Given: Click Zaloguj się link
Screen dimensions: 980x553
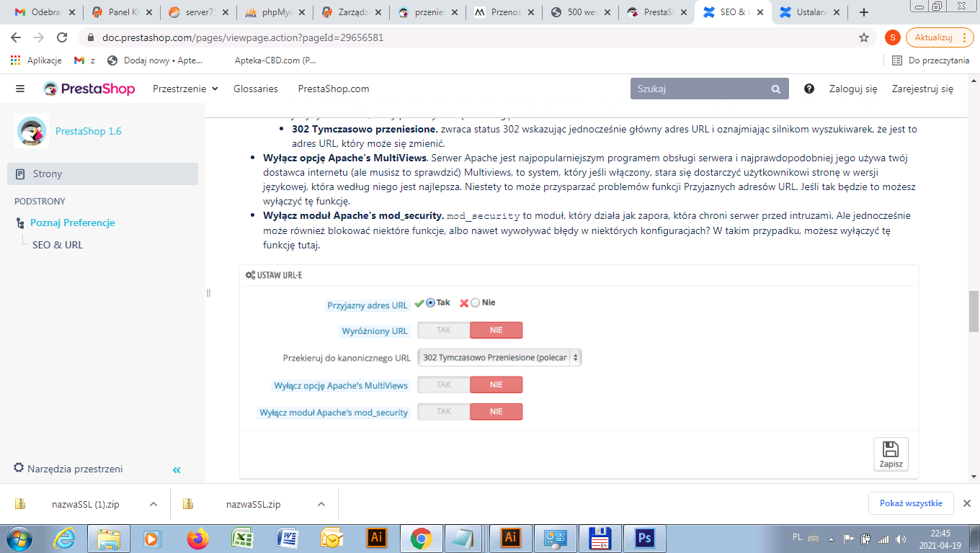Looking at the screenshot, I should 853,89.
